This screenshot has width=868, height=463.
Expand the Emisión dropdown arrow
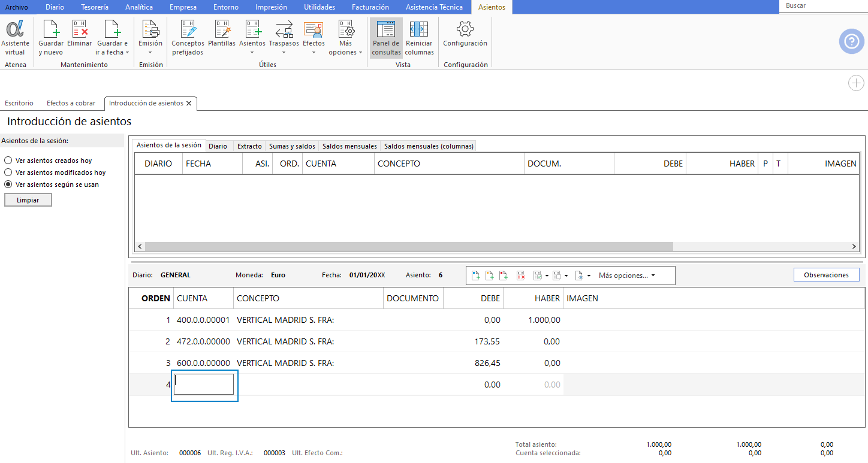[x=150, y=53]
